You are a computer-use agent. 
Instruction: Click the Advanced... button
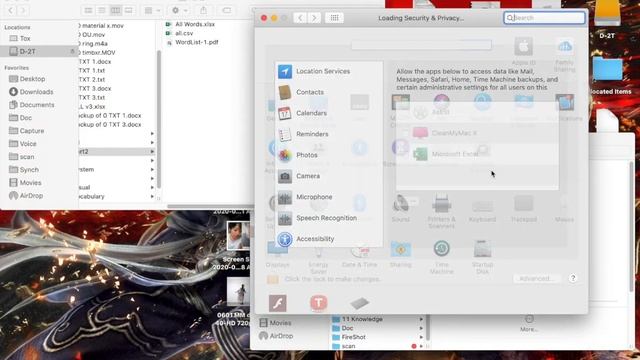(x=537, y=278)
